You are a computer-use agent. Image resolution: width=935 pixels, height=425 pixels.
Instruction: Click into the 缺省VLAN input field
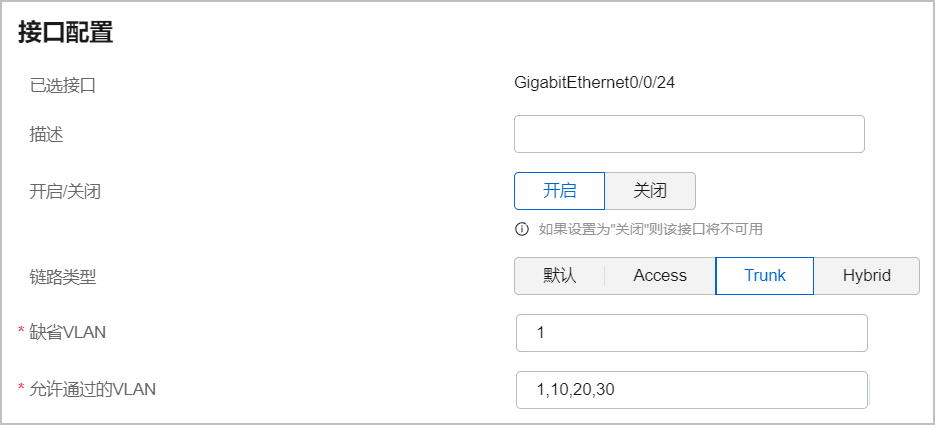tap(692, 333)
